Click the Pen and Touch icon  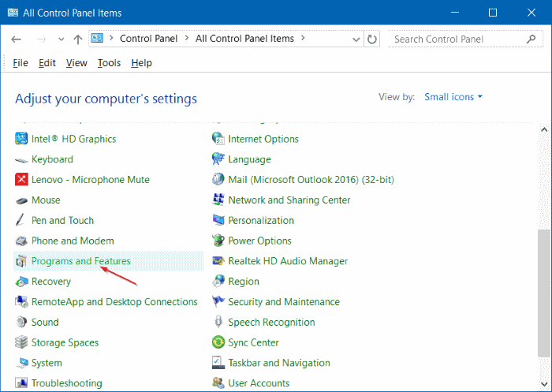(20, 220)
